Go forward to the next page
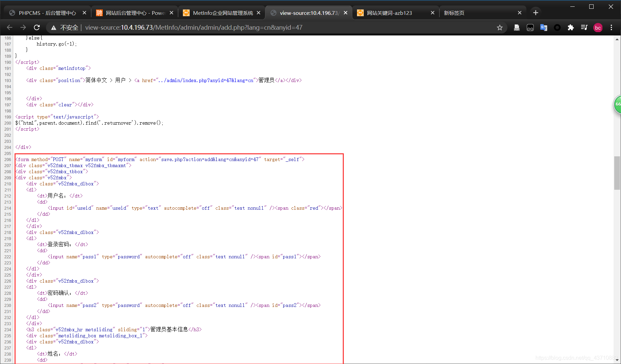 (x=23, y=27)
